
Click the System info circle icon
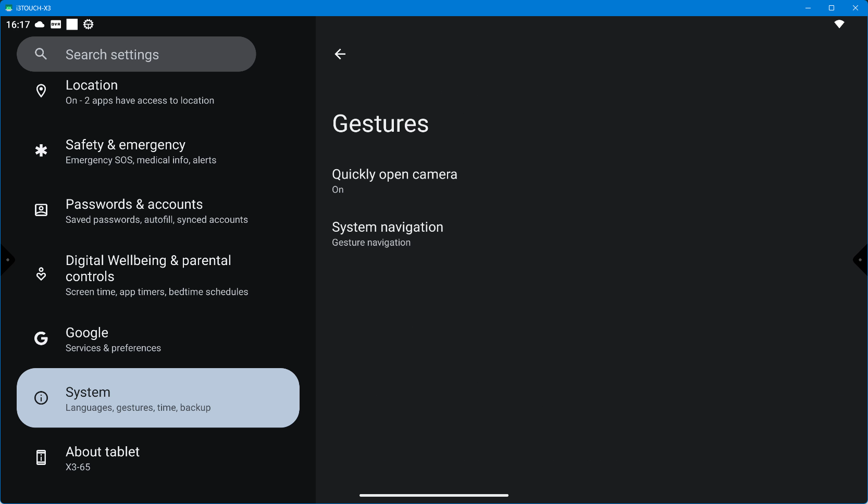(41, 398)
